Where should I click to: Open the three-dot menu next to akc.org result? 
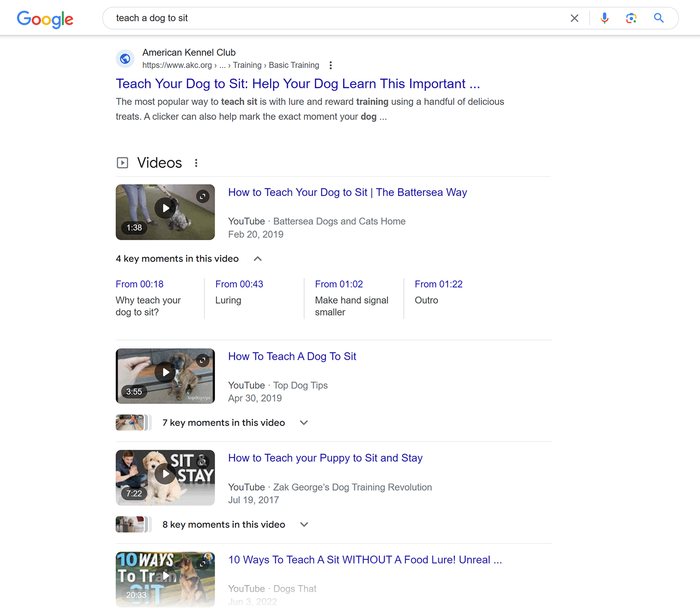click(330, 65)
